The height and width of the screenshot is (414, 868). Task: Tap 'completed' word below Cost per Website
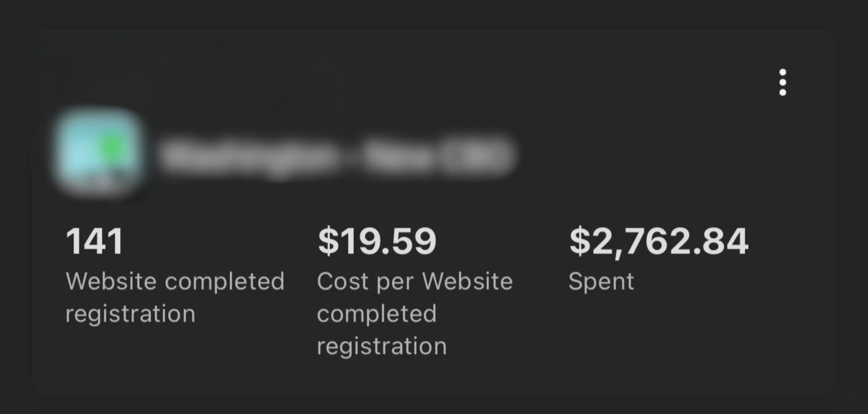click(x=377, y=314)
